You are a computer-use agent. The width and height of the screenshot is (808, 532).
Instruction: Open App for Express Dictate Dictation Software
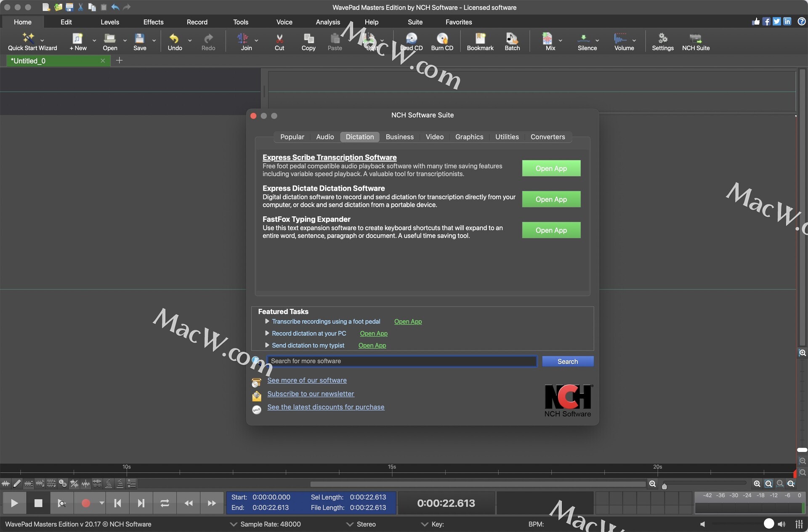(551, 199)
